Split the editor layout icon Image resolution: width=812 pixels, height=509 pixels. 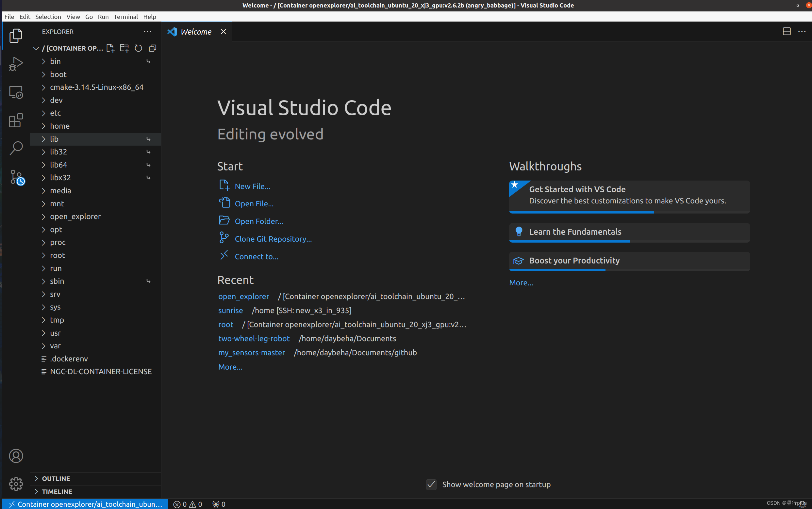click(787, 32)
